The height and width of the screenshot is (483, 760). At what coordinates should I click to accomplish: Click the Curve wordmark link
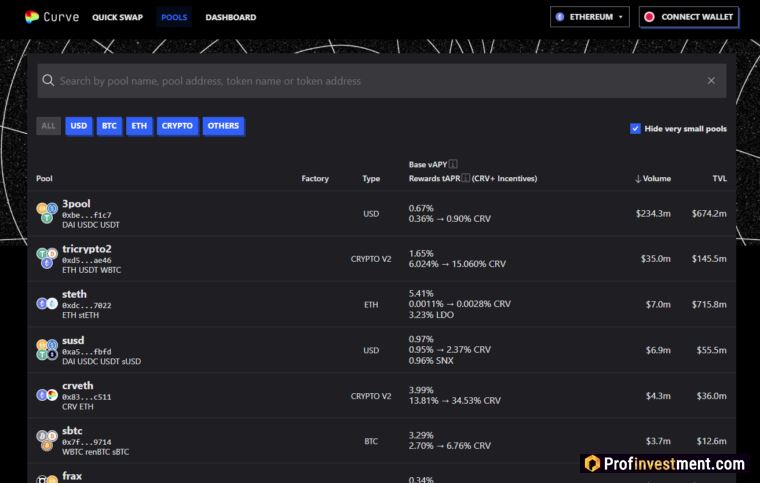[61, 17]
